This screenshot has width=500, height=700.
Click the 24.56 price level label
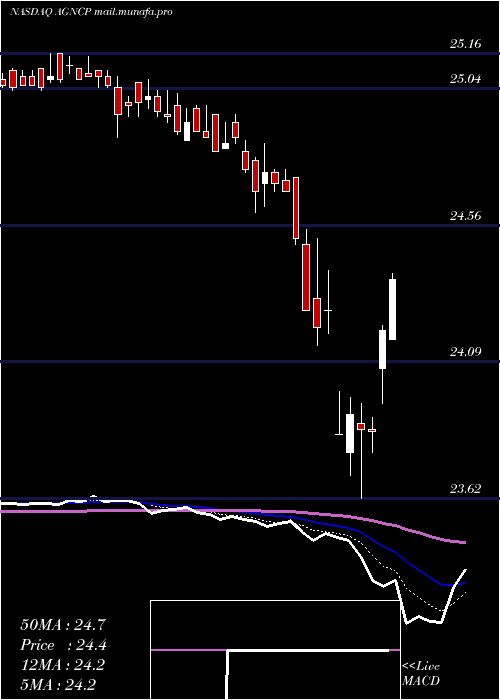pos(466,216)
